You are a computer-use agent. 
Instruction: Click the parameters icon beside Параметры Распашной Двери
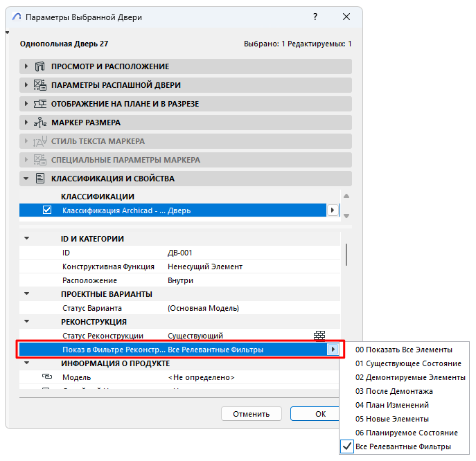[x=39, y=85]
